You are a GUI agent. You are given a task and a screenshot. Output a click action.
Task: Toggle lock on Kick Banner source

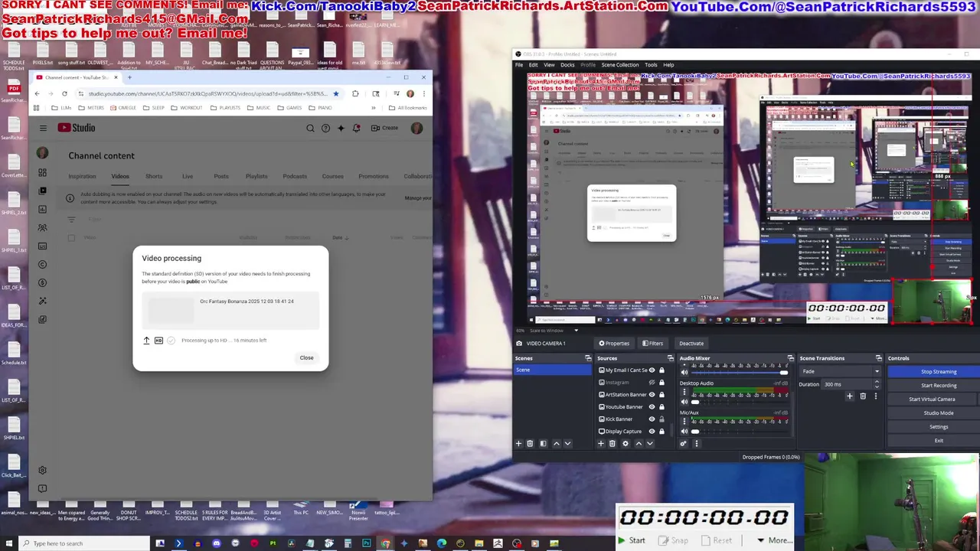(662, 419)
